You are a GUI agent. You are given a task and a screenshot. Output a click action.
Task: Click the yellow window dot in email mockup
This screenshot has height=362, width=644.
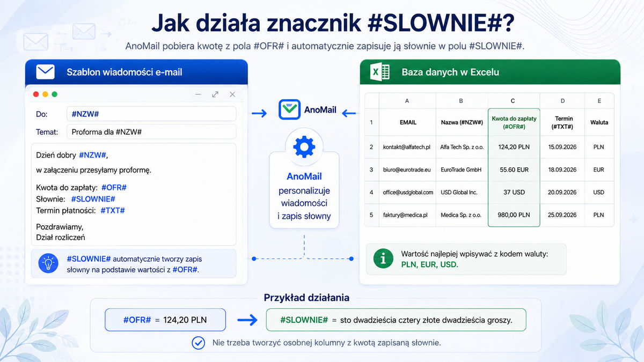45,94
